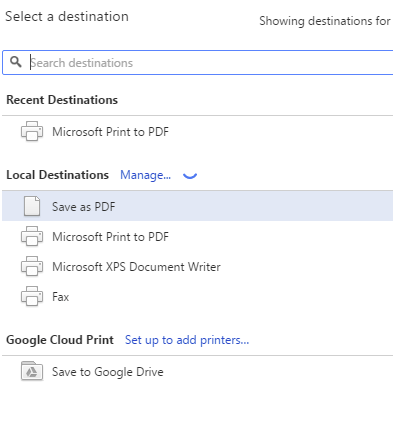Click Microsoft XPS Document Writer printer icon
The height and width of the screenshot is (435, 393).
point(32,266)
